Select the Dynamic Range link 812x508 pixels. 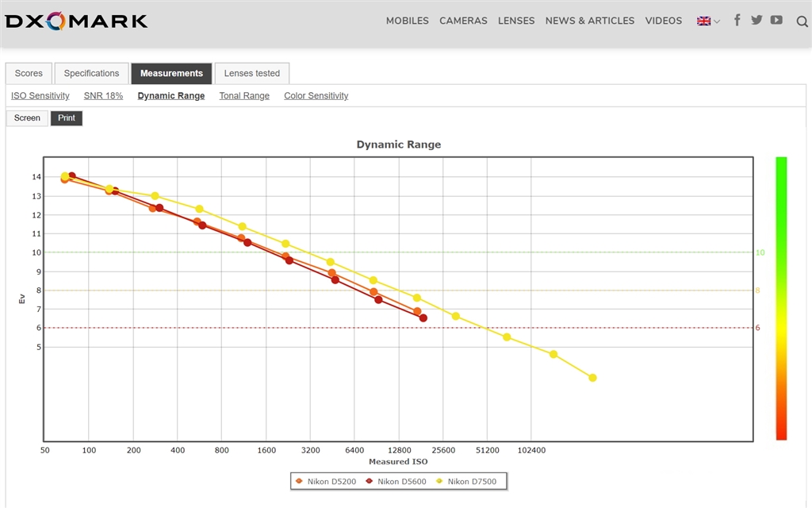[x=171, y=96]
